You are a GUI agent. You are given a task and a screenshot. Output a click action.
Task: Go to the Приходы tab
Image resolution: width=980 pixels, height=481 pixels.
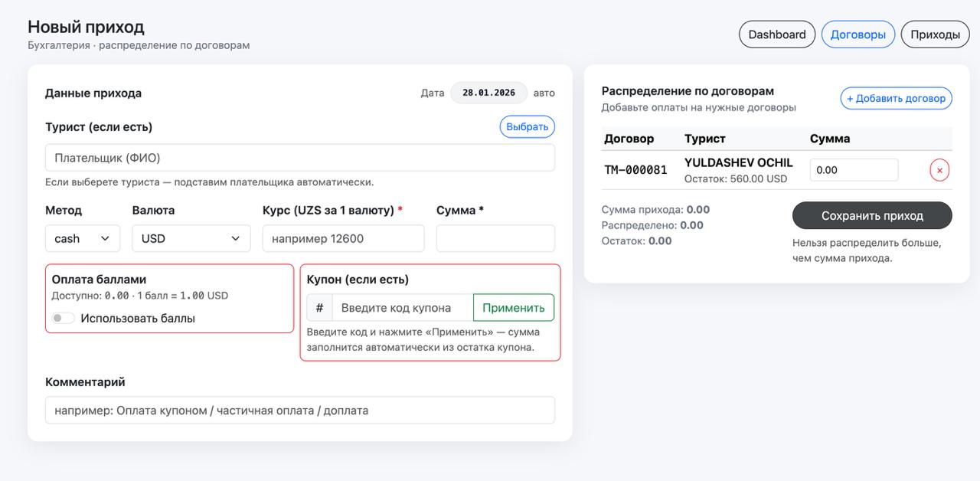click(x=935, y=34)
